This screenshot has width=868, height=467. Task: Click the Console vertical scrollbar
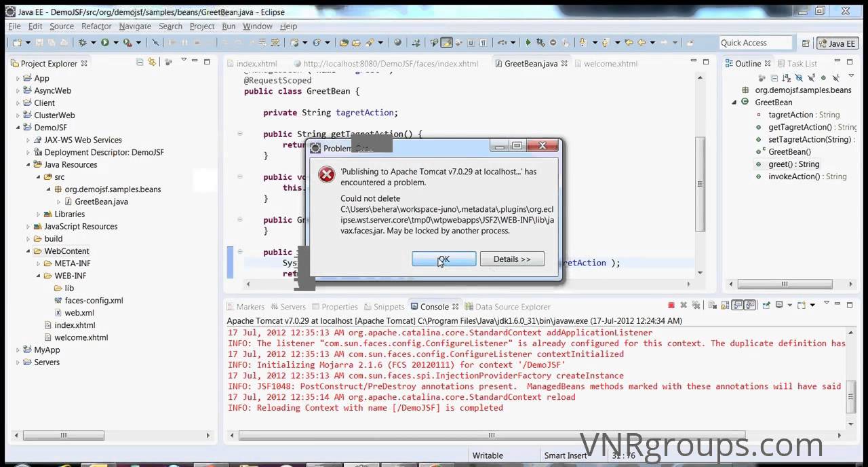[851, 396]
